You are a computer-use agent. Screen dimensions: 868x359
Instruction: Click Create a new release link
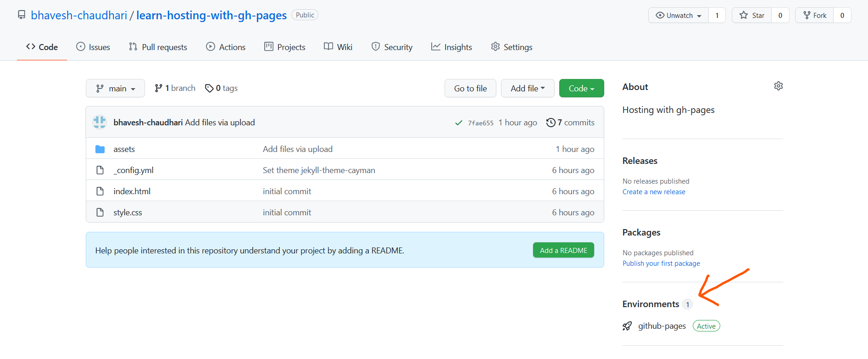tap(654, 192)
